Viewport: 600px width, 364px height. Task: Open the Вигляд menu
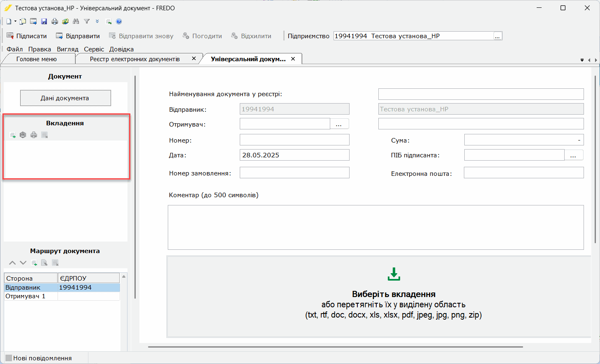point(67,49)
